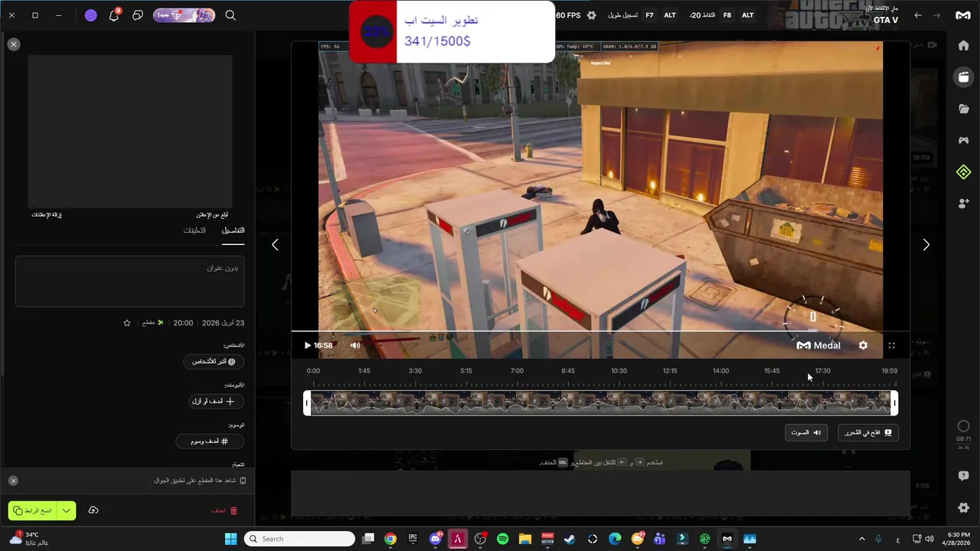The image size is (980, 551).
Task: Open the green diamond sidebar icon
Action: [963, 172]
